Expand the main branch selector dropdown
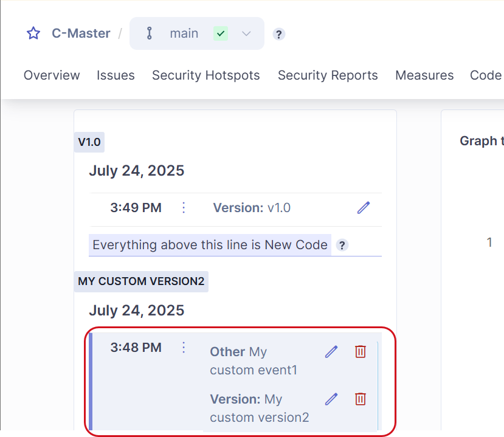The width and height of the screenshot is (504, 437). [x=246, y=34]
